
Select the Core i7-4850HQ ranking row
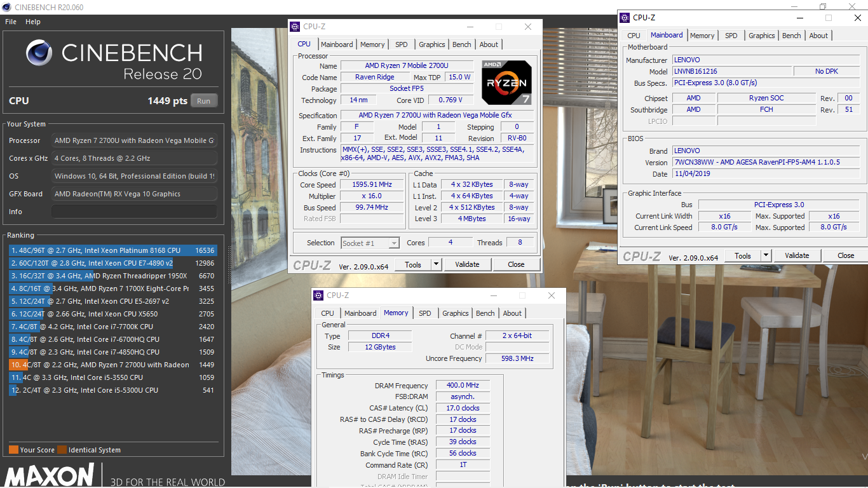[x=112, y=352]
